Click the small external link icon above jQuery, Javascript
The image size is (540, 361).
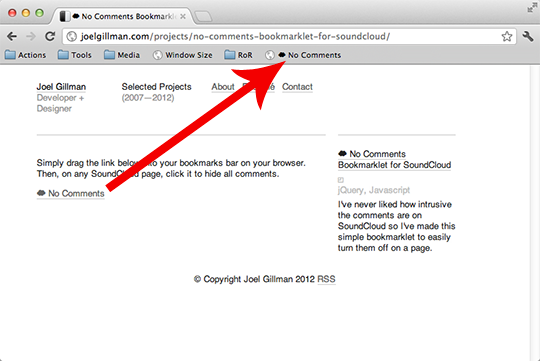(x=341, y=180)
